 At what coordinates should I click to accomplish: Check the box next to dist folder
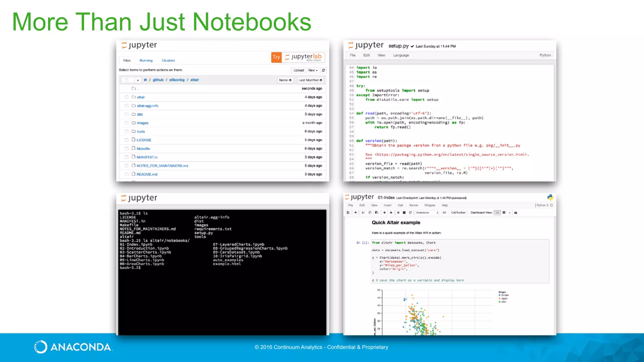[x=126, y=114]
